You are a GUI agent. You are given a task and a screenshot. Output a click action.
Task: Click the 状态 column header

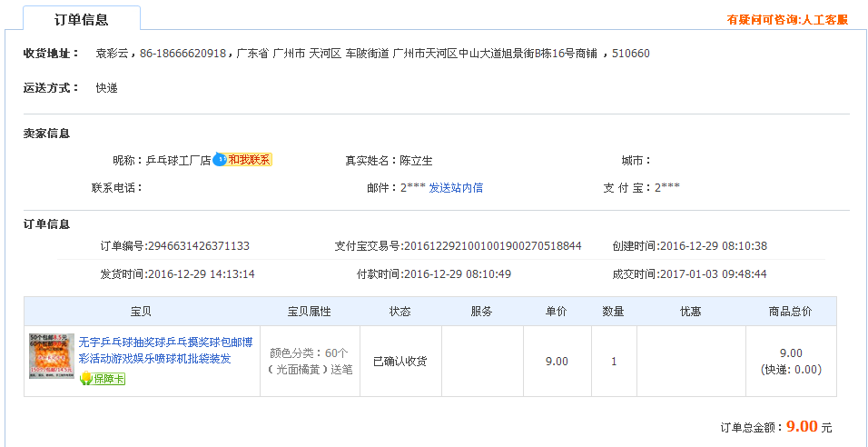click(400, 312)
